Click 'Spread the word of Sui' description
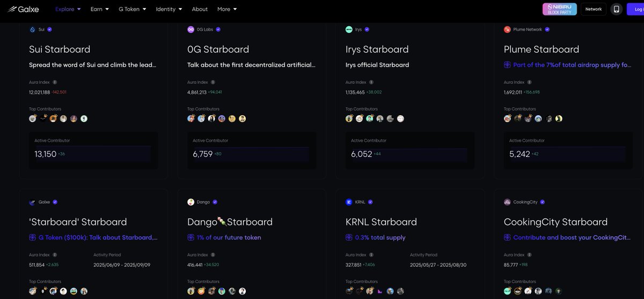Screen dimensions: 644x299 coord(93,65)
